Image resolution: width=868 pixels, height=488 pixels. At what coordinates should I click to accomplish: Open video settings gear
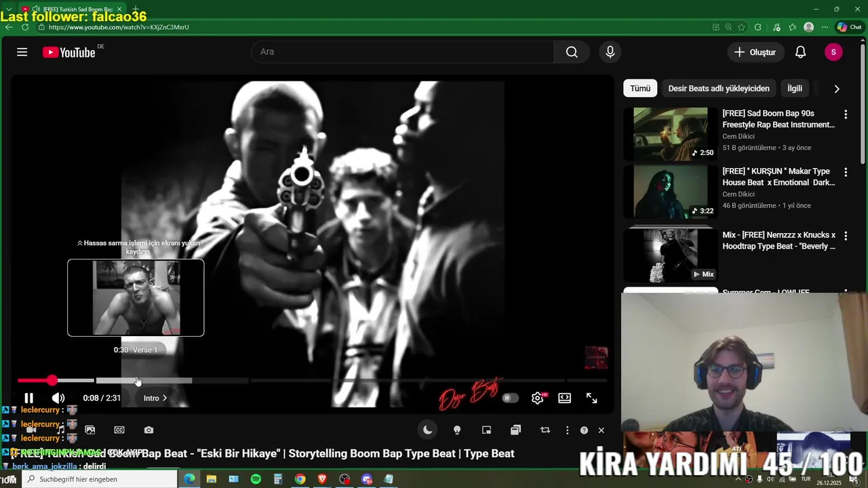click(538, 399)
